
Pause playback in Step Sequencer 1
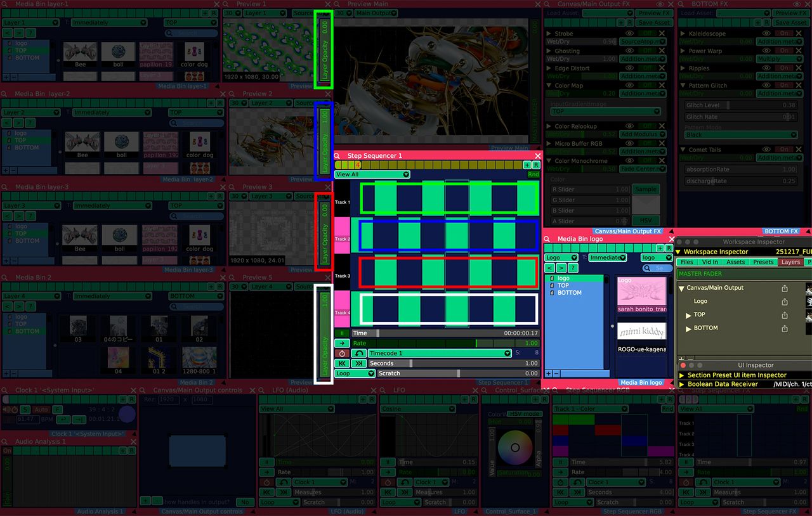point(342,333)
